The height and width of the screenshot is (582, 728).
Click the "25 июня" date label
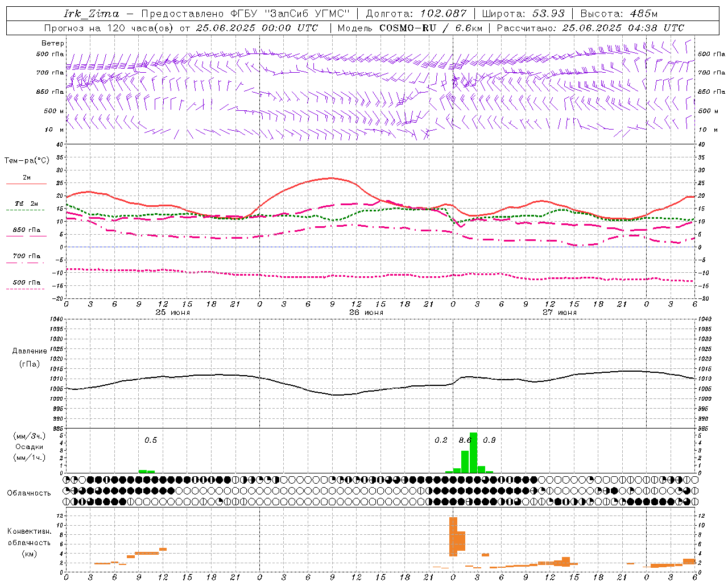[173, 313]
